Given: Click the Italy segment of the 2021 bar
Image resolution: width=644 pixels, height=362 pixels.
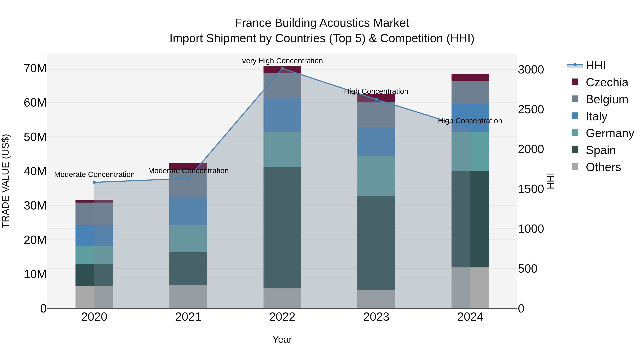Looking at the screenshot, I should tap(188, 211).
